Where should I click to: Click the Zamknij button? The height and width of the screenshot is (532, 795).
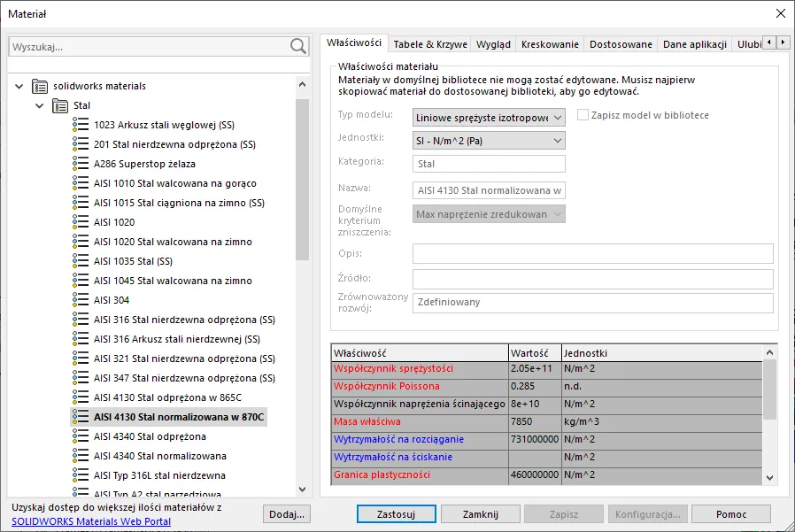(x=480, y=514)
